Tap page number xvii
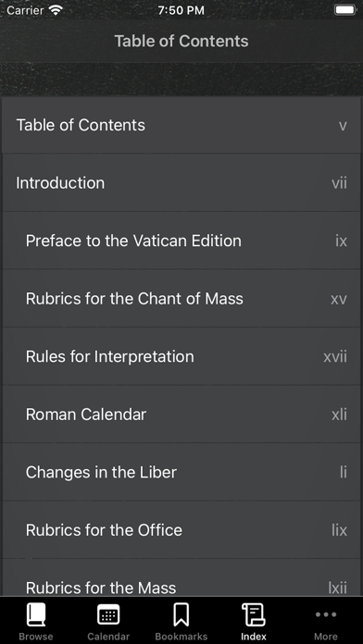363x644 pixels. coord(335,356)
